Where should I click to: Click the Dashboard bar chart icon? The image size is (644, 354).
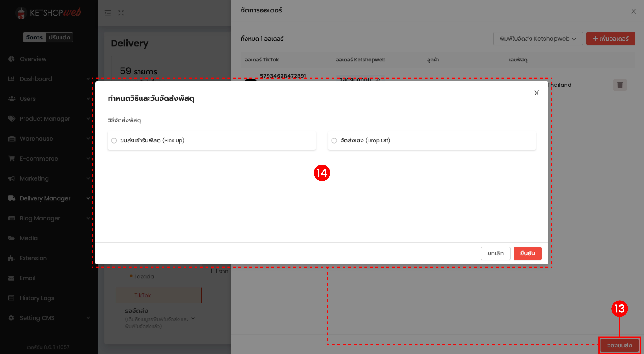click(11, 79)
